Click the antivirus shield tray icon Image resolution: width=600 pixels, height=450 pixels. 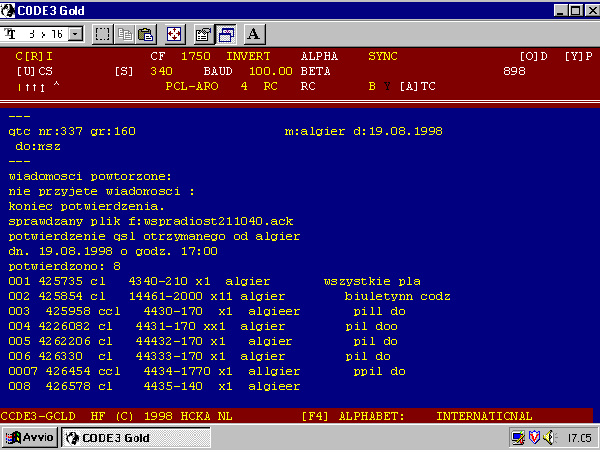point(534,437)
